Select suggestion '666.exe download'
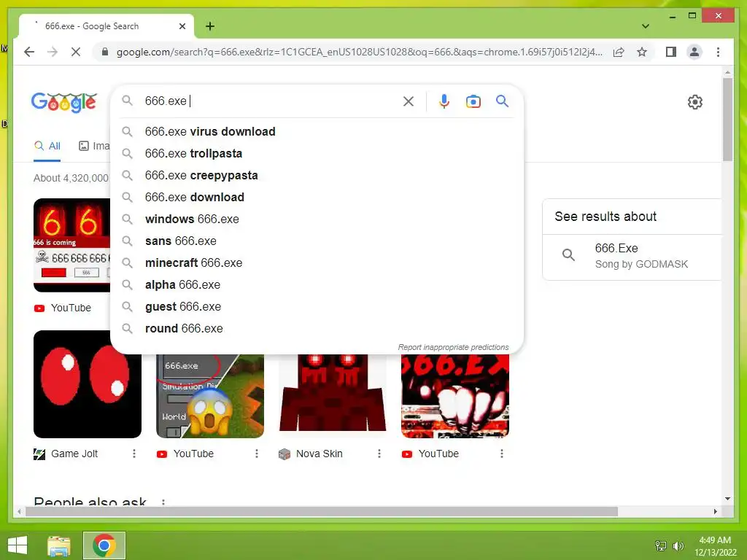747x560 pixels. [x=317, y=197]
